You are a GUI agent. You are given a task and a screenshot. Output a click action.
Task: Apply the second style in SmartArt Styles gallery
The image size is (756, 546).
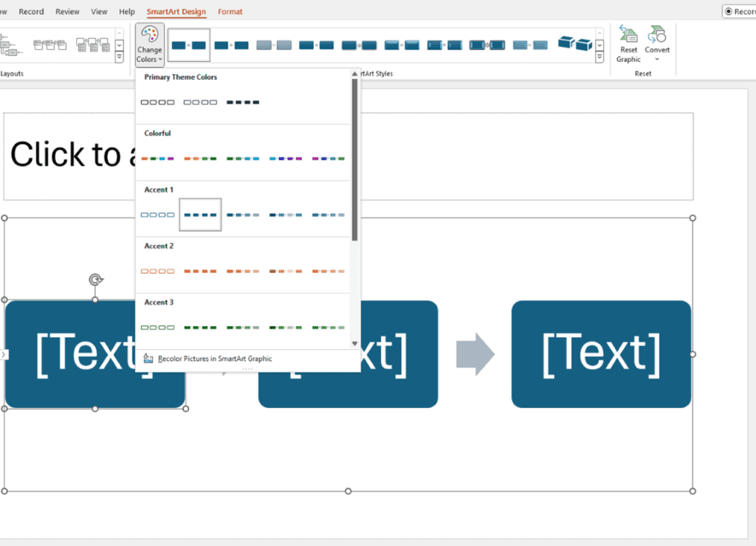(230, 44)
